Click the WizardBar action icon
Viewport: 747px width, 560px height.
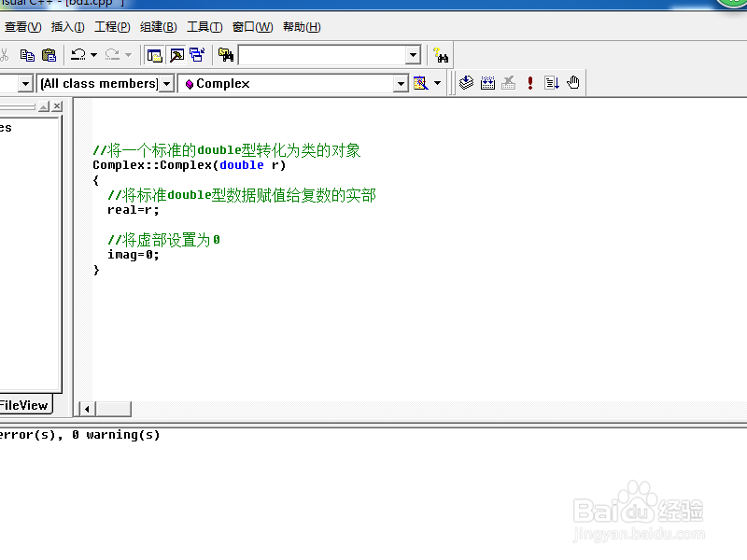pyautogui.click(x=421, y=83)
